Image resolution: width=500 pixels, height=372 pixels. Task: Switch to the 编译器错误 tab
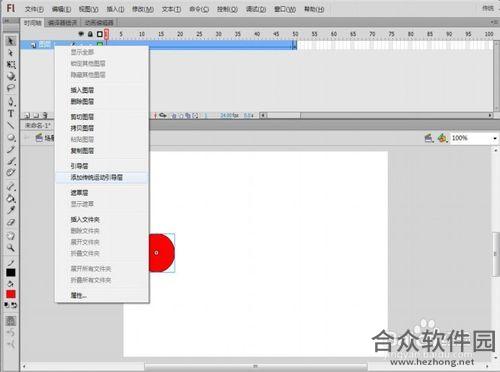62,22
